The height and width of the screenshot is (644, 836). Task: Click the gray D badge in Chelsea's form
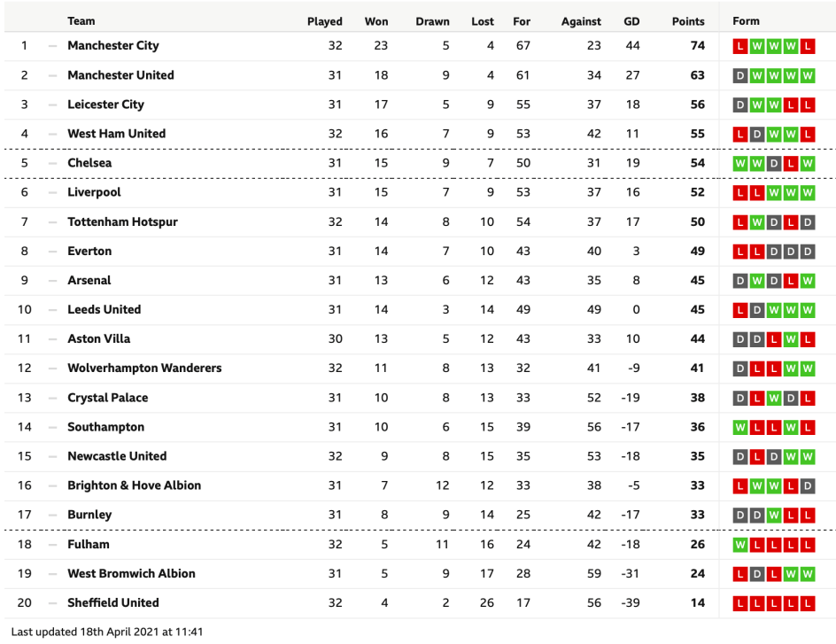tap(773, 163)
